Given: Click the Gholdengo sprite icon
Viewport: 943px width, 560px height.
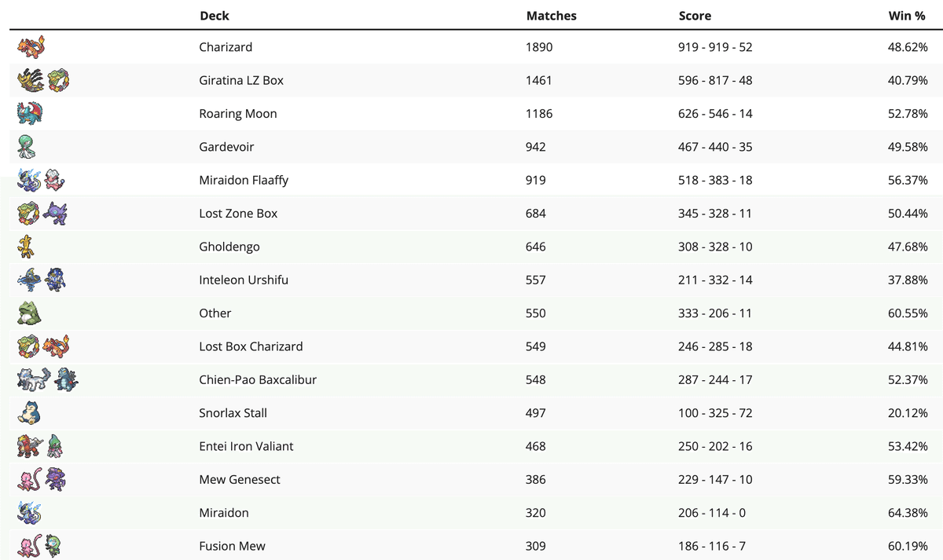Looking at the screenshot, I should [27, 247].
